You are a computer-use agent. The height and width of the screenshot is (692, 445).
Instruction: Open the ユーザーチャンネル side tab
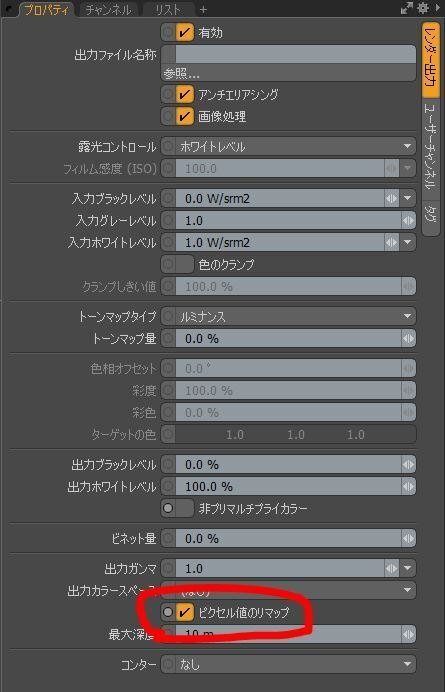pyautogui.click(x=431, y=148)
